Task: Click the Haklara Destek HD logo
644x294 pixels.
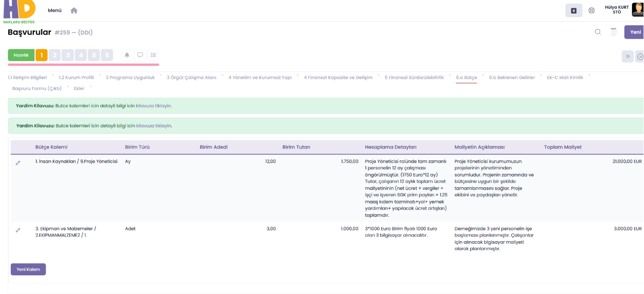Action: (x=19, y=12)
